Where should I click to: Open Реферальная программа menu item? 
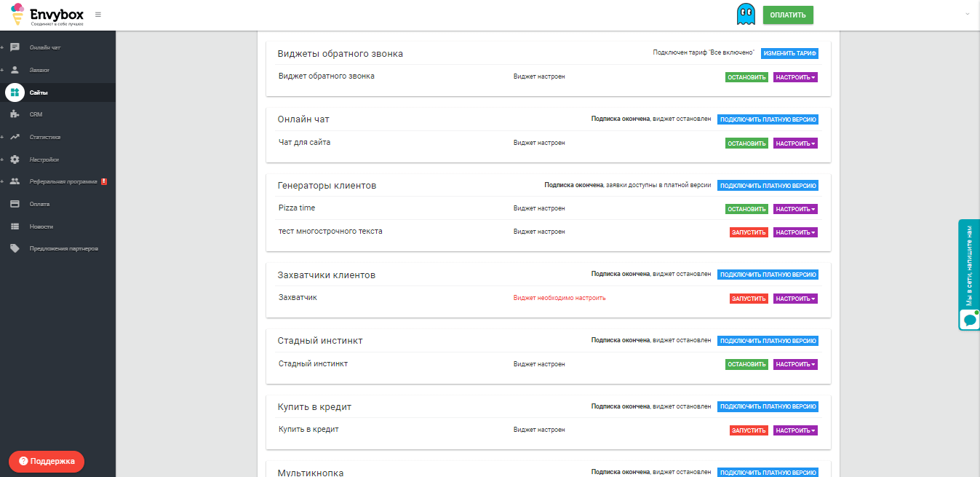coord(63,181)
